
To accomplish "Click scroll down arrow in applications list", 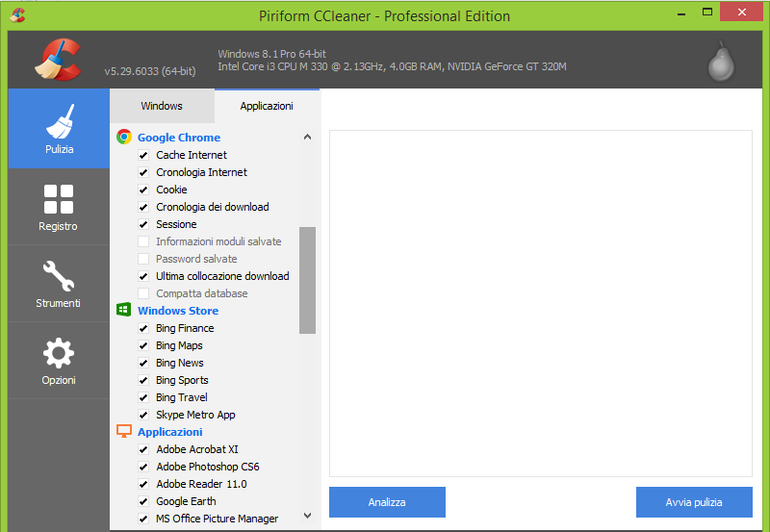I will 307,516.
